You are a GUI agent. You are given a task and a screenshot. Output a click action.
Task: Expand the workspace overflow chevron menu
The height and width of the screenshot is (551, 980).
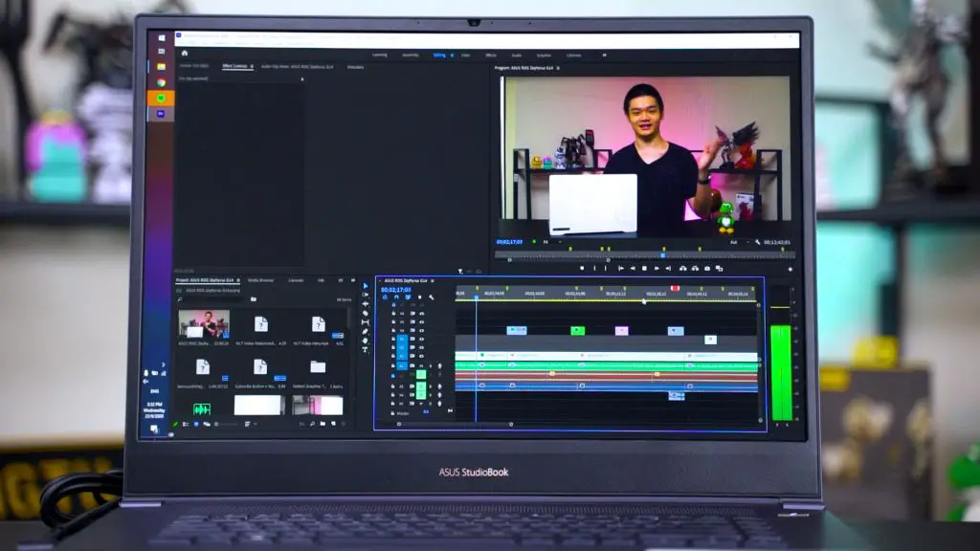[x=605, y=55]
